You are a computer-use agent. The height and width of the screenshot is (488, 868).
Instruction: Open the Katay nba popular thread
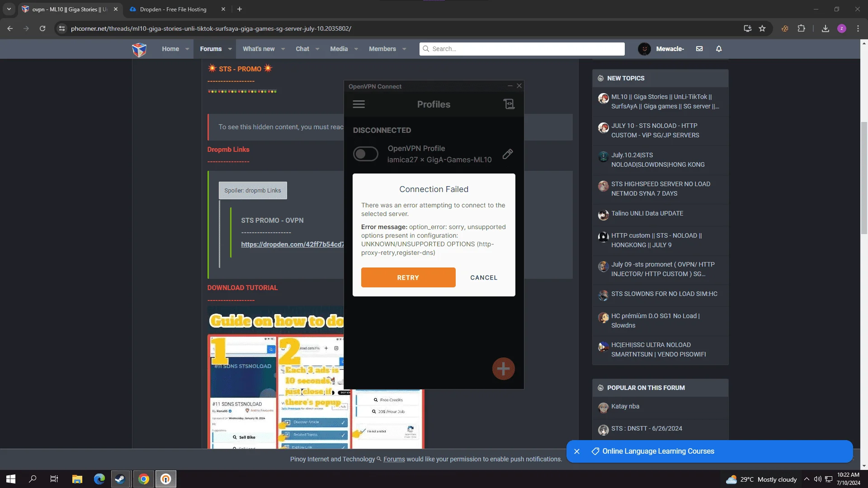click(x=625, y=407)
